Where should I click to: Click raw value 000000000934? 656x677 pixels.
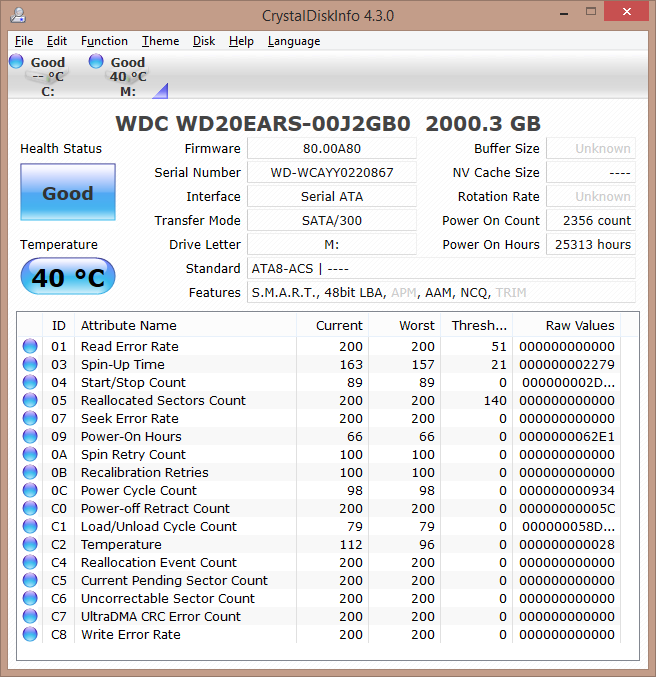(x=567, y=490)
